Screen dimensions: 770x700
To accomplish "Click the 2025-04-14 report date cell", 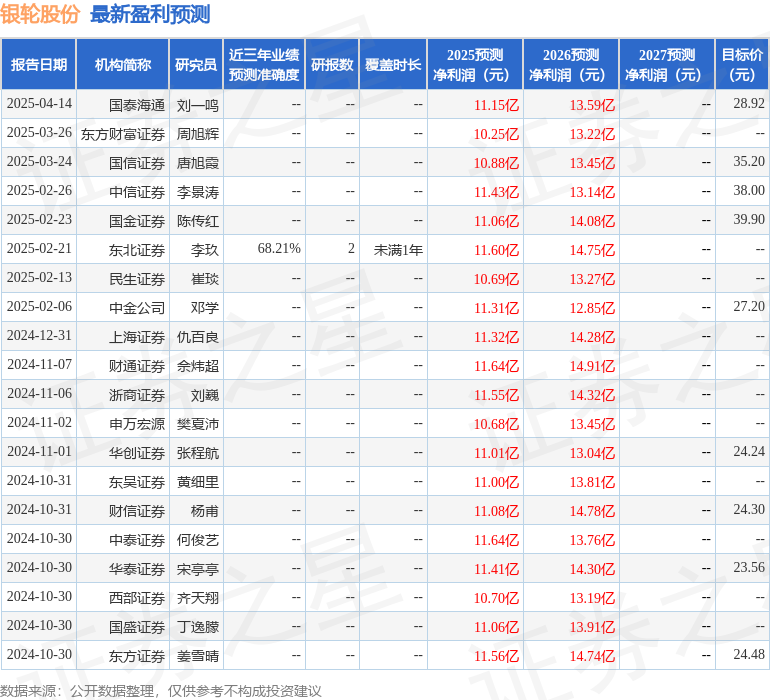I will [39, 104].
